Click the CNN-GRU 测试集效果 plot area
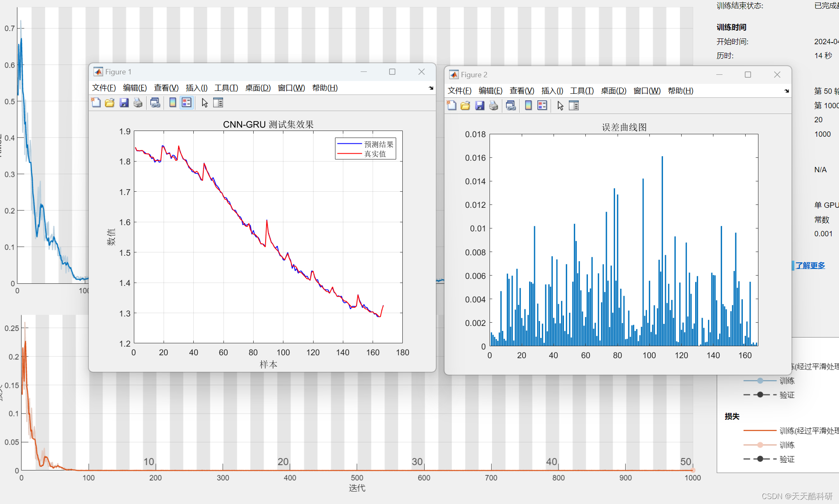This screenshot has width=839, height=504. pos(264,240)
